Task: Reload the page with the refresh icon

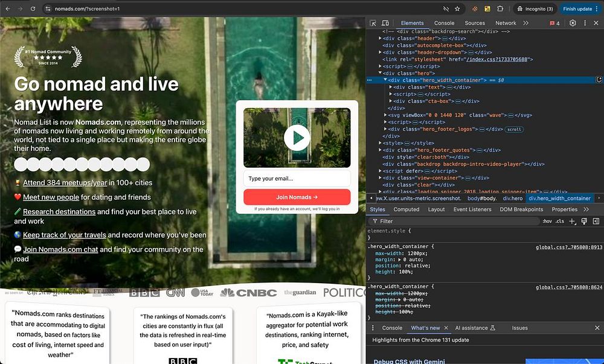Action: point(33,8)
